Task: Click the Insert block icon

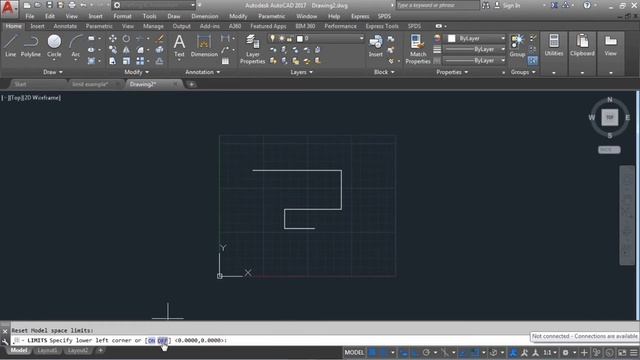Action: [376, 45]
